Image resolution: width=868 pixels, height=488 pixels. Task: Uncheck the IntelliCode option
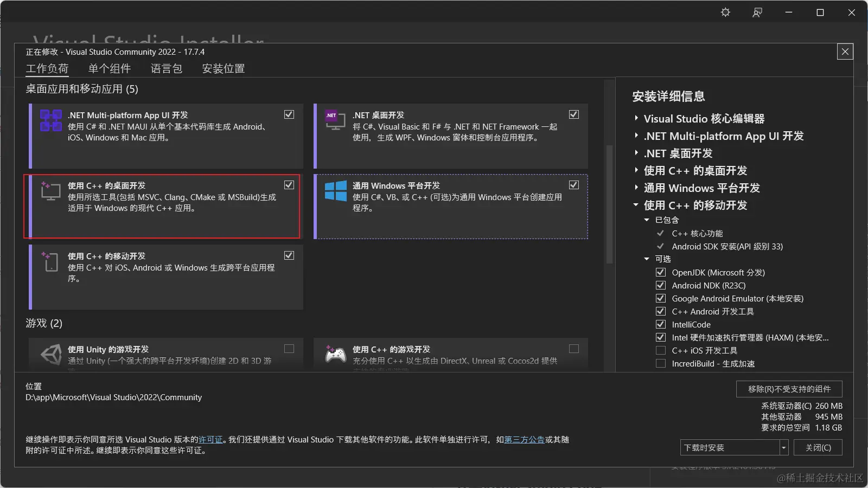[661, 324]
